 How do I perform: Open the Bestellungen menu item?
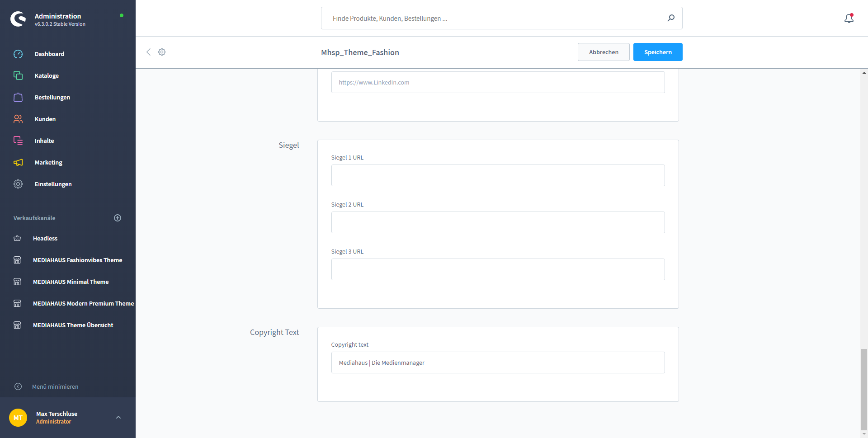click(x=52, y=97)
